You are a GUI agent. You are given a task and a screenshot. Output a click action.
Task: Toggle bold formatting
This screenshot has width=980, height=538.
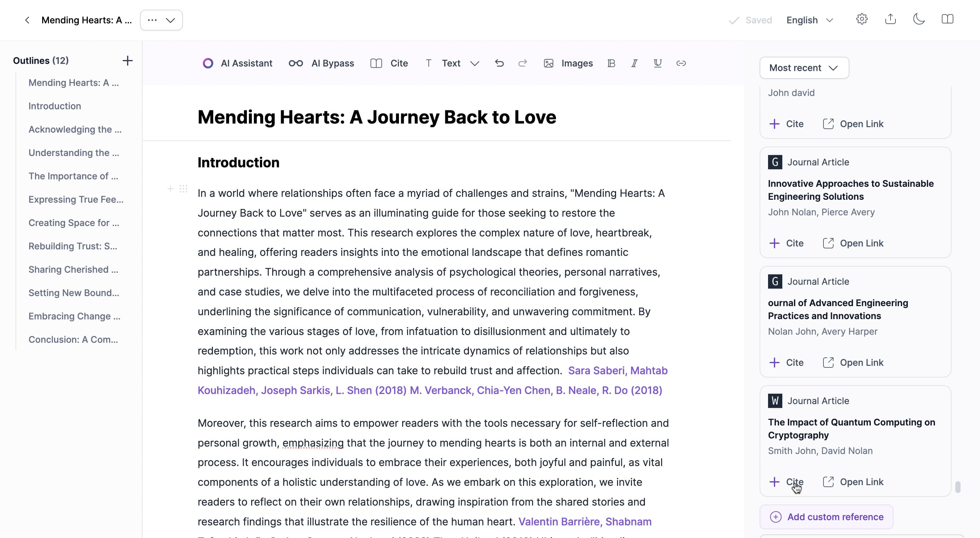coord(611,63)
